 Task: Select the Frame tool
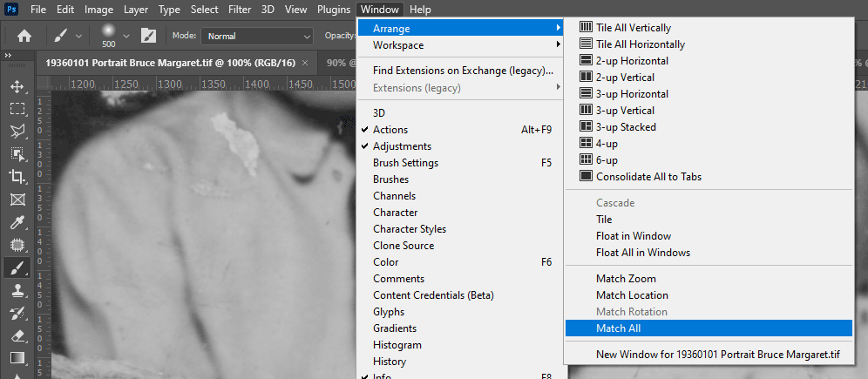17,200
